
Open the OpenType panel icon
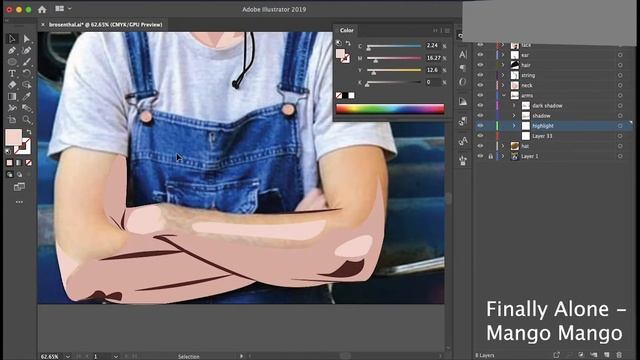click(463, 82)
